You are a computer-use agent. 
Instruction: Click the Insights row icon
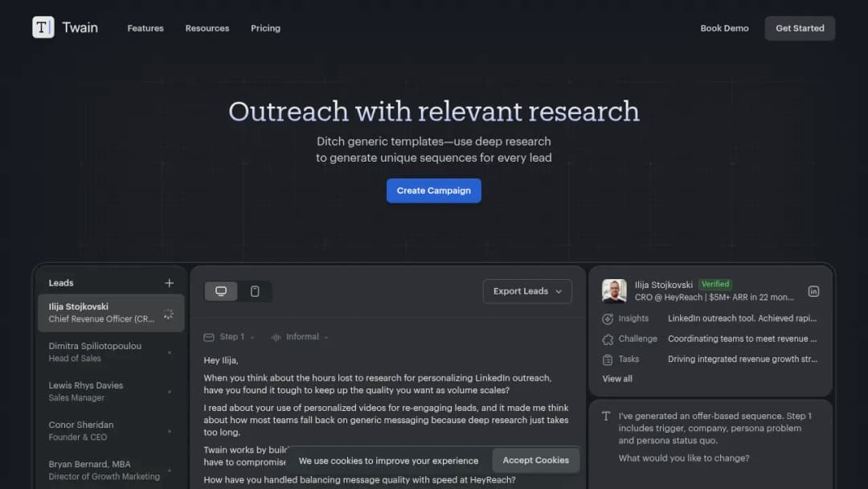click(x=608, y=319)
